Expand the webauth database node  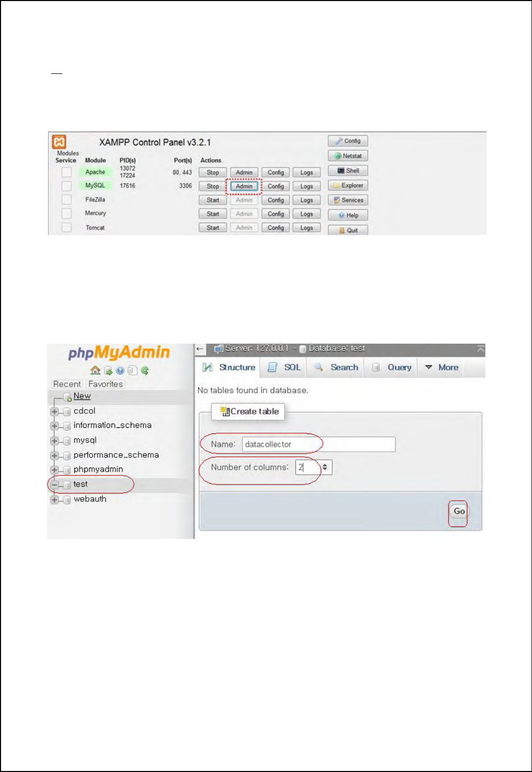[x=54, y=500]
